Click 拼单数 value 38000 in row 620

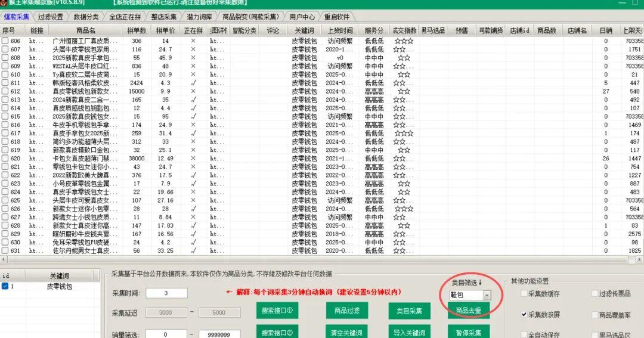(137, 159)
